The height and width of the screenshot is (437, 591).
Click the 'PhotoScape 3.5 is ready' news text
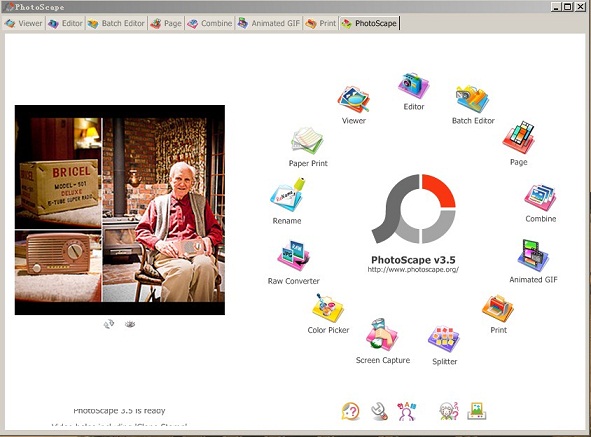point(119,411)
